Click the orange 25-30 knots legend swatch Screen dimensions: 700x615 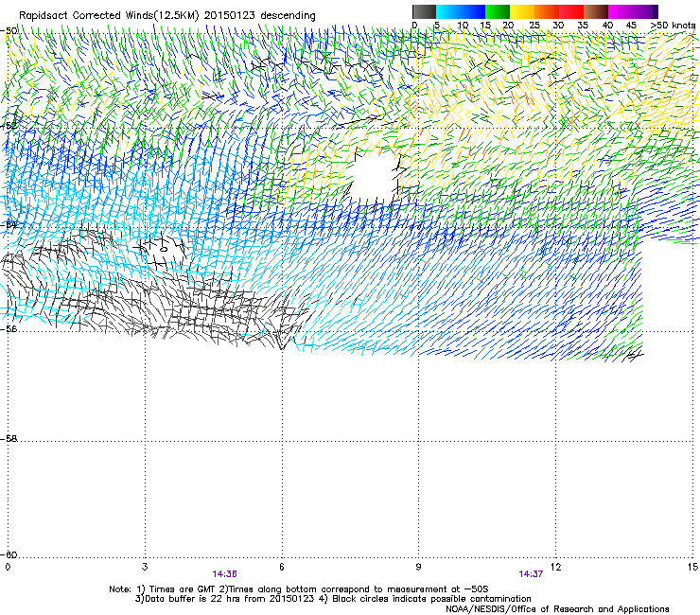[547, 11]
